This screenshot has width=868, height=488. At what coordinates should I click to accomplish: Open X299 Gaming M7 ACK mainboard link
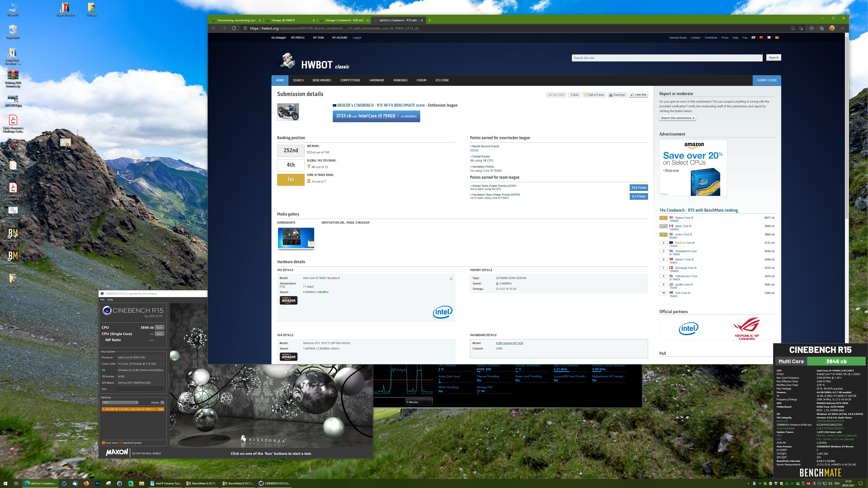click(509, 343)
